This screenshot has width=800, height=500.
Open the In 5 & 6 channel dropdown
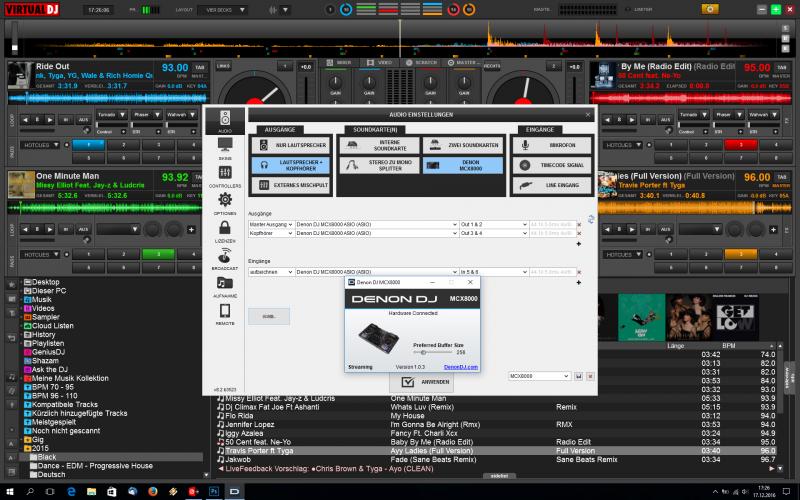(x=493, y=272)
